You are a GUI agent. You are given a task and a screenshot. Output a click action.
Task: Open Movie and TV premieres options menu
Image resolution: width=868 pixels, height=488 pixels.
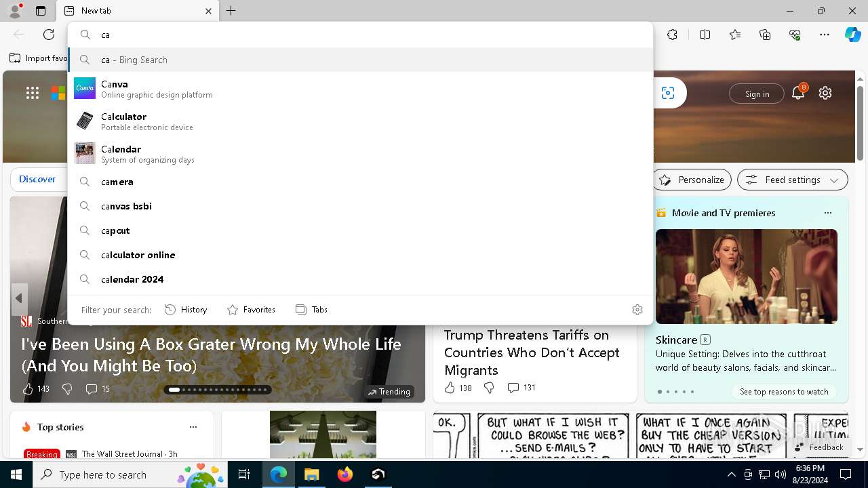(828, 213)
